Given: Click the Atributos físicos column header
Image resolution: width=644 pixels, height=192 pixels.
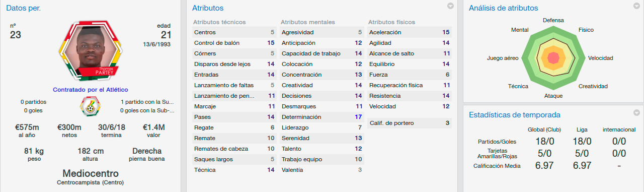Looking at the screenshot, I should click(392, 22).
